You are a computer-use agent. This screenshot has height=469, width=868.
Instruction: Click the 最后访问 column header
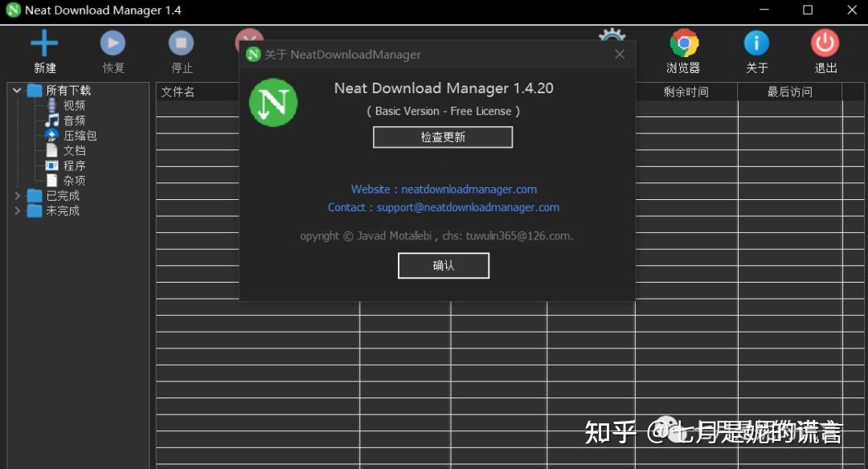click(790, 92)
